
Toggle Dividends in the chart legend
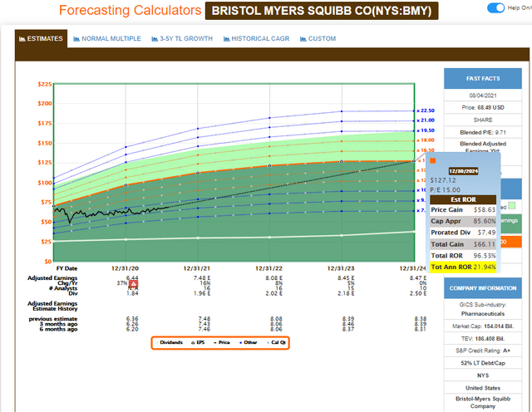pos(169,342)
